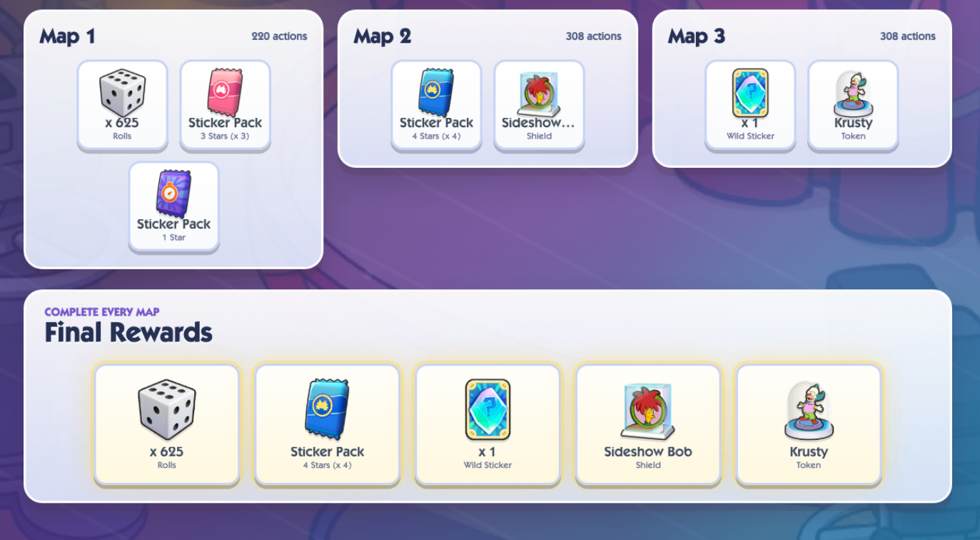Image resolution: width=980 pixels, height=540 pixels.
Task: Click Map 2 Sideshow Bob Shield reward
Action: [x=539, y=105]
